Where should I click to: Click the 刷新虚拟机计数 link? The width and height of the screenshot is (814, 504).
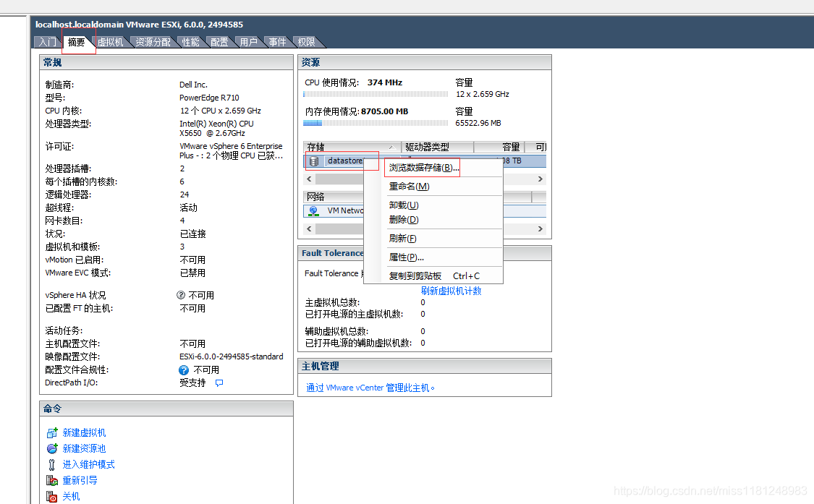[x=451, y=291]
